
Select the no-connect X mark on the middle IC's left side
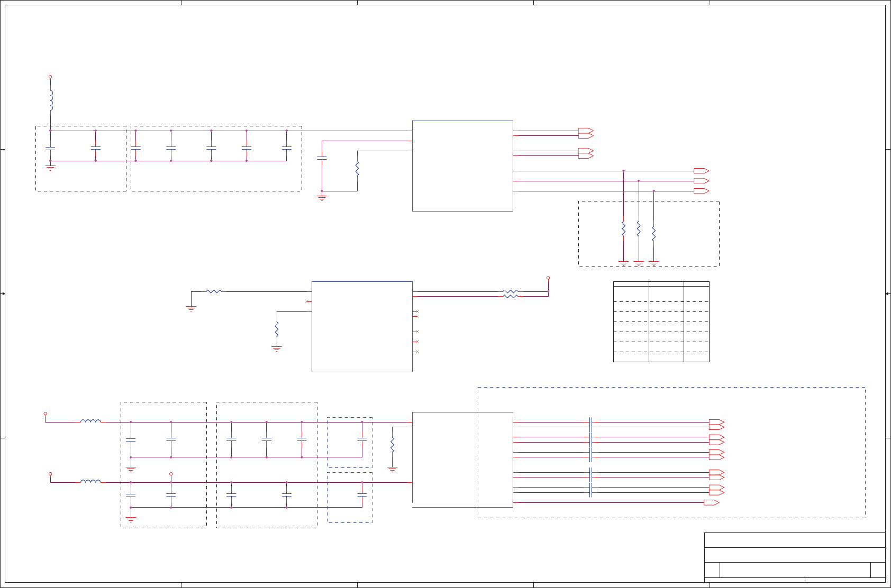pos(308,301)
